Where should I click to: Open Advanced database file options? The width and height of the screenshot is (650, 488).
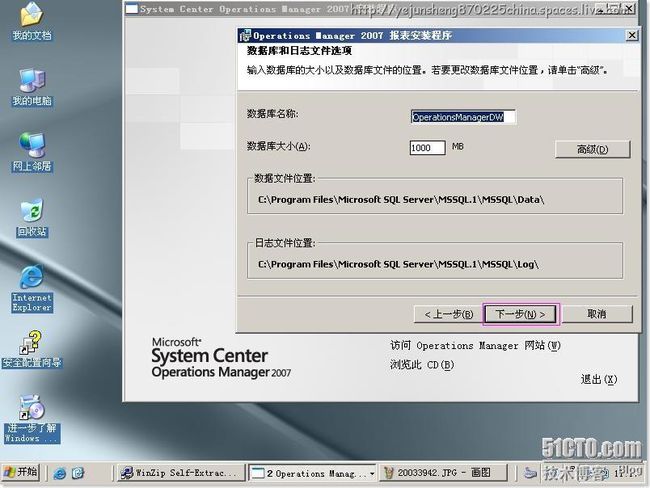[x=592, y=149]
